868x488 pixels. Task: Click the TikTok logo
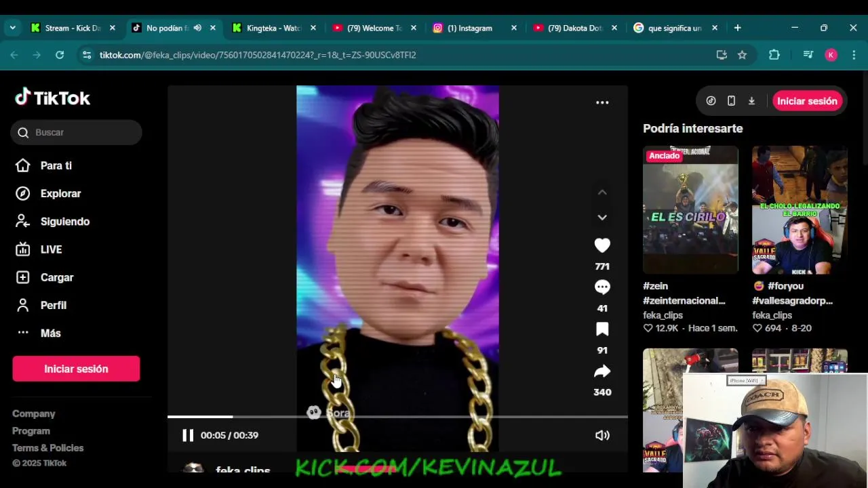click(x=53, y=98)
